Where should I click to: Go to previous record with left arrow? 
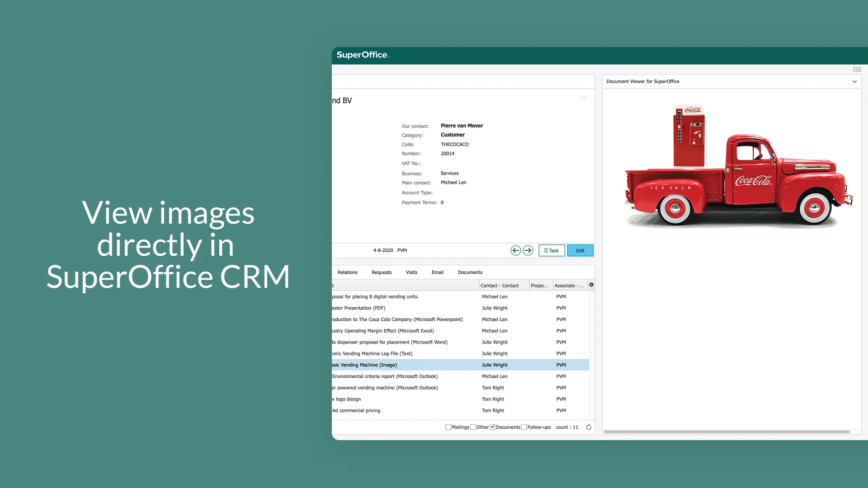(515, 250)
